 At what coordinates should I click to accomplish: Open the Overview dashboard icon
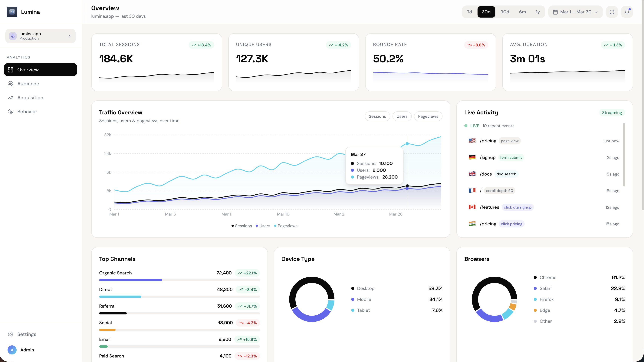click(11, 70)
